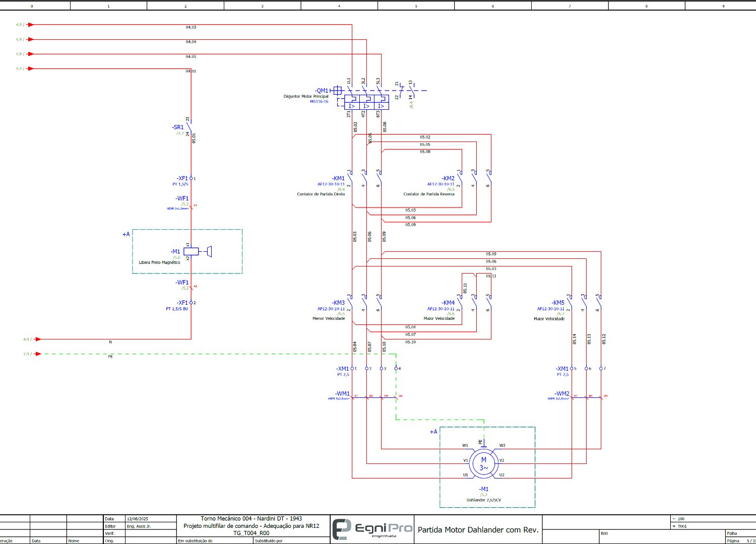Click the EgniPro logo in title block

[x=372, y=529]
